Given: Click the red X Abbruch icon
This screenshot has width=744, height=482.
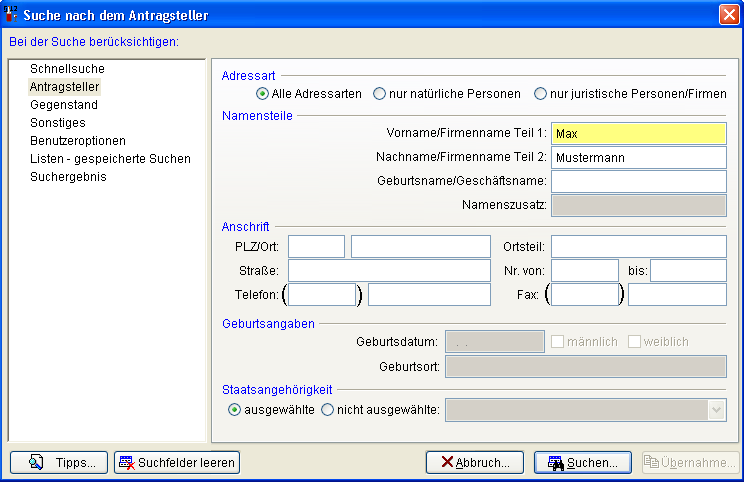Looking at the screenshot, I should click(446, 462).
